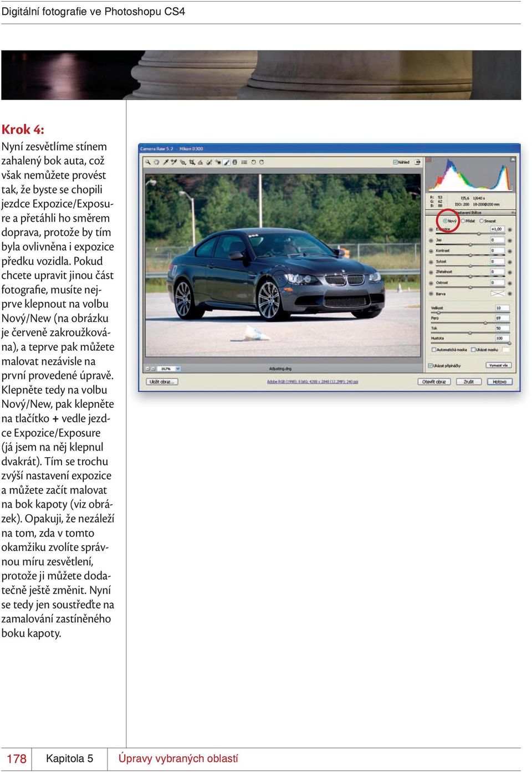
Task: Click the Velikost value field showing 10
Action: (x=502, y=308)
